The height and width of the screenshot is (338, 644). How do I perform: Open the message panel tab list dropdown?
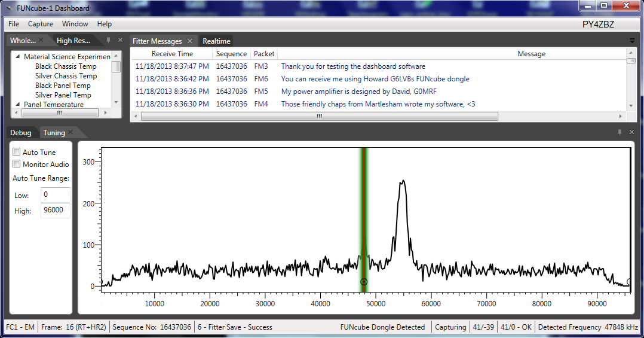click(x=632, y=41)
